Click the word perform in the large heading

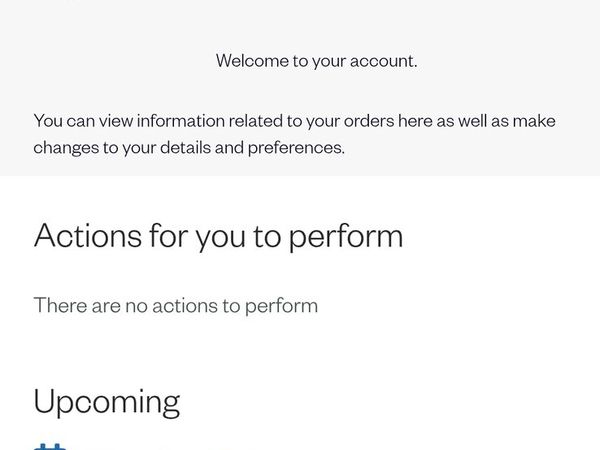[x=346, y=237]
